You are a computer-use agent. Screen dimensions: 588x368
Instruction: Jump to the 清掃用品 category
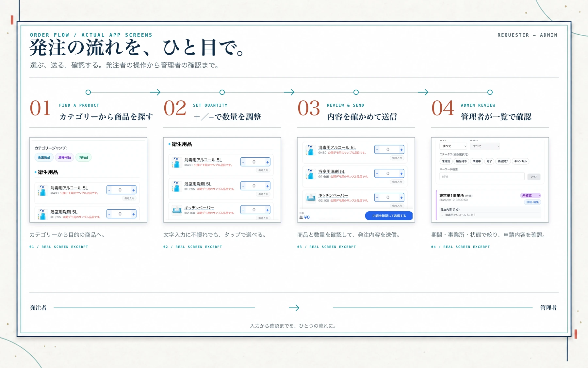[64, 157]
